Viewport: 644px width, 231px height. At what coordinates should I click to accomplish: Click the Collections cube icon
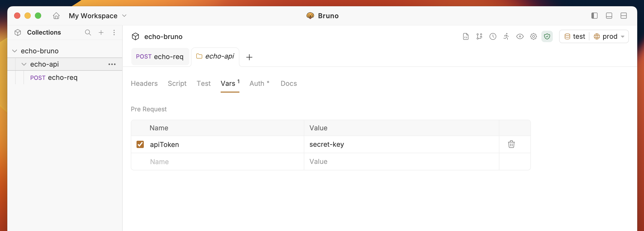[18, 33]
